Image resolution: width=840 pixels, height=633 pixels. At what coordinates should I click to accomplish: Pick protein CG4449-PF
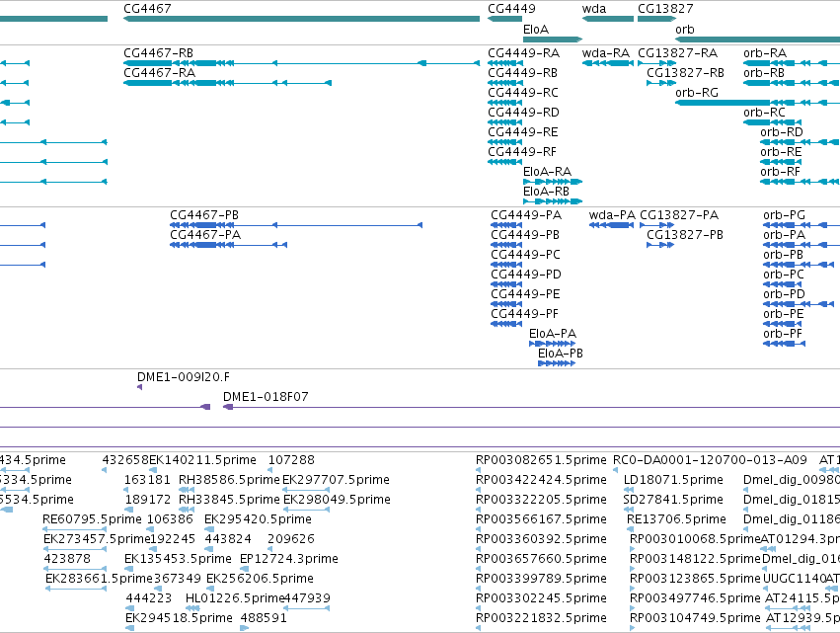coord(506,324)
